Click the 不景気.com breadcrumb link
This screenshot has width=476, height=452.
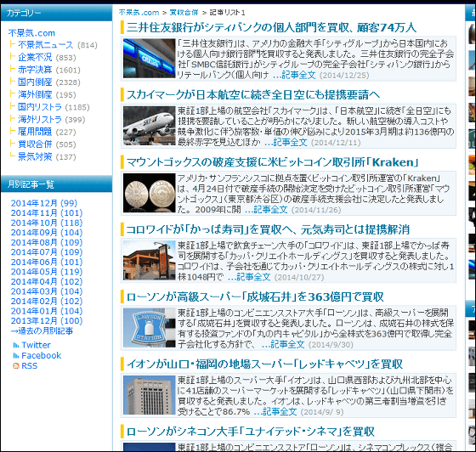pyautogui.click(x=139, y=13)
